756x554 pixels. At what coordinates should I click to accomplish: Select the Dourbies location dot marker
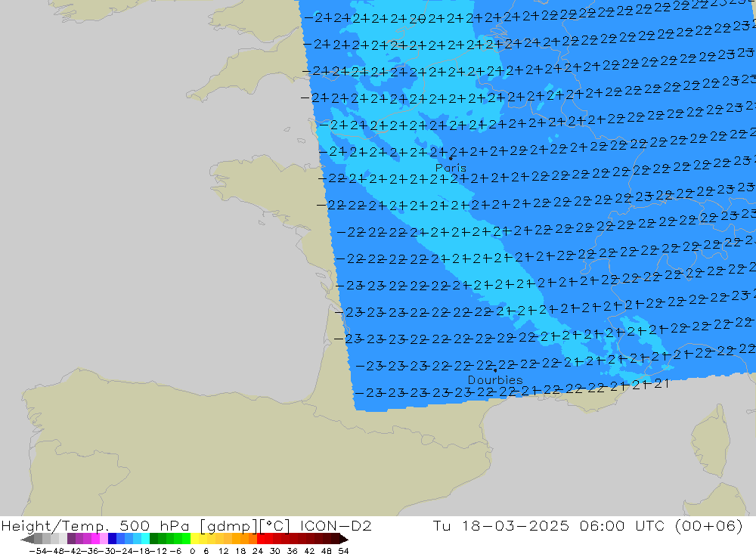click(495, 371)
